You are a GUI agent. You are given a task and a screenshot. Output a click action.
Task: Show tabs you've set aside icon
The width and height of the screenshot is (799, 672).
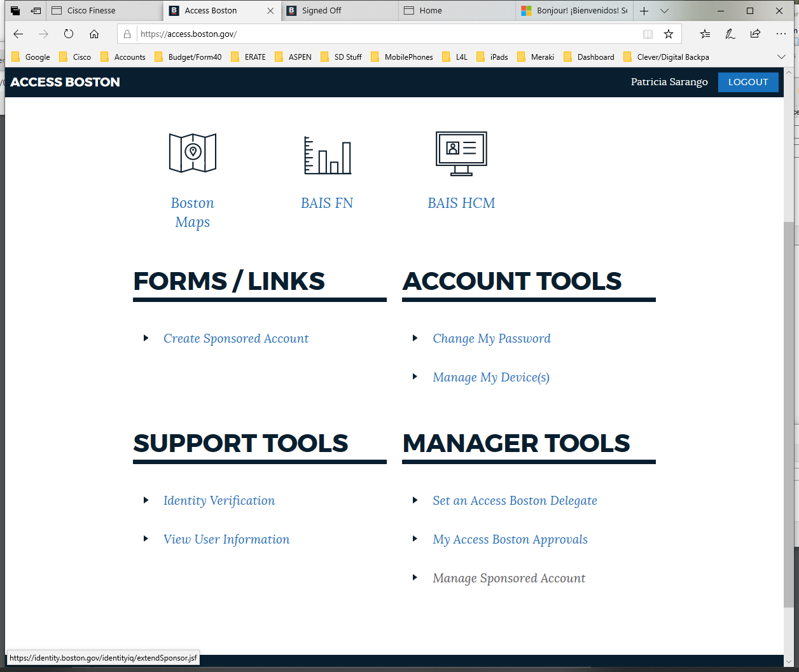click(15, 11)
